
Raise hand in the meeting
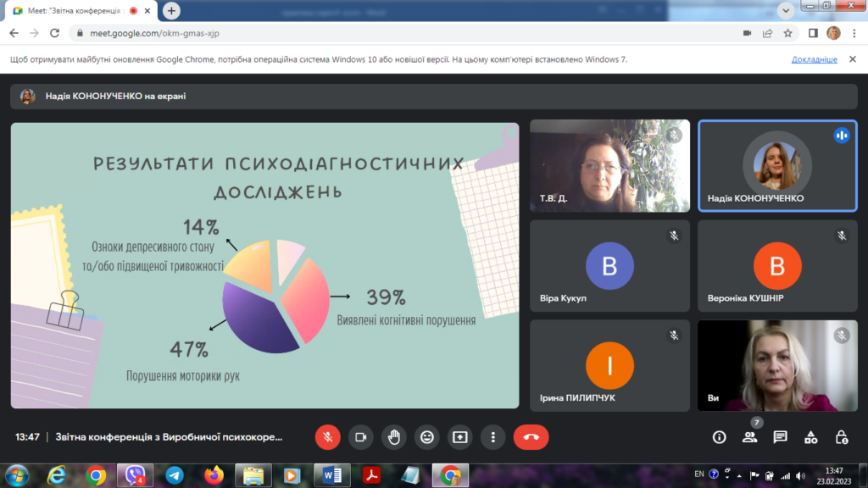(393, 437)
